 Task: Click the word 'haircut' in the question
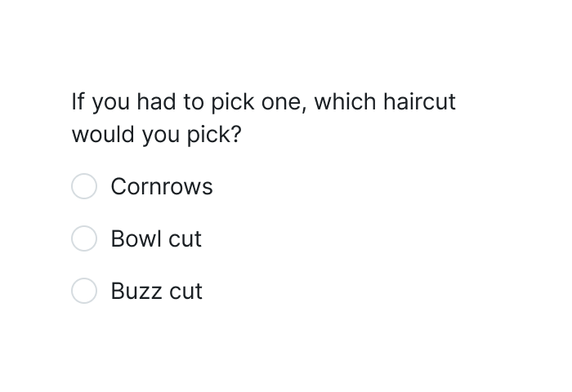[419, 101]
